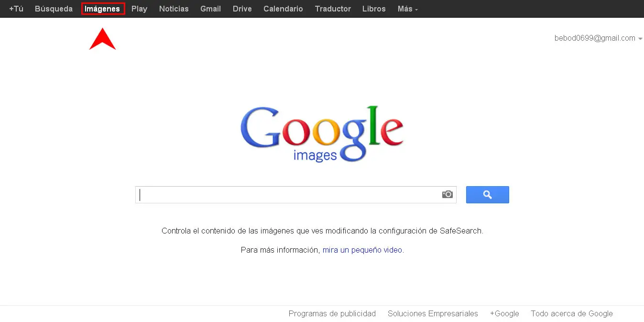This screenshot has width=644, height=322.
Task: Click the Google Images logo
Action: [322, 134]
